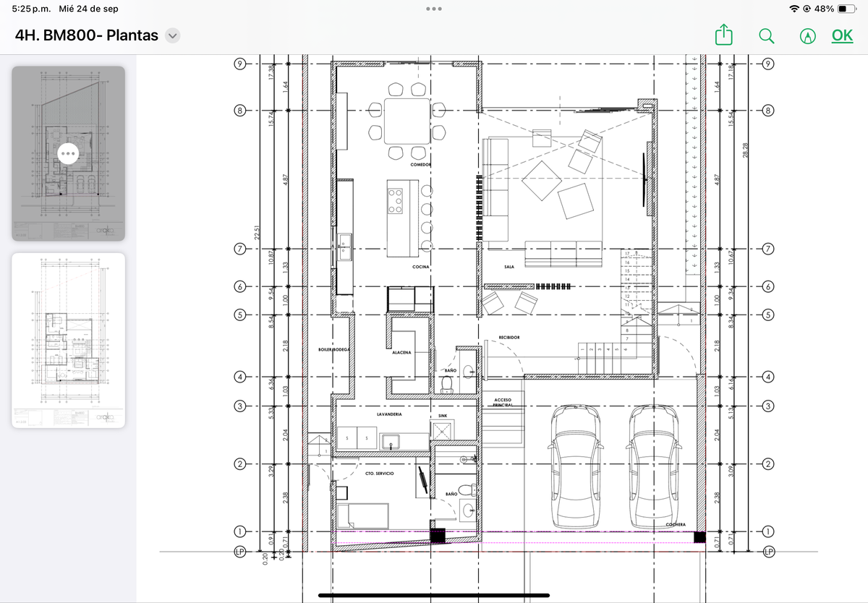Tap the COCHERA label in the garage
The height and width of the screenshot is (603, 868).
click(x=676, y=524)
